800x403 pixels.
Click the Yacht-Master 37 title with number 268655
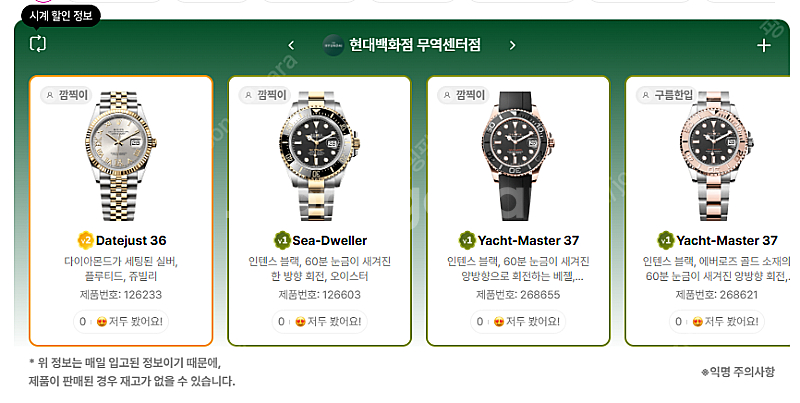pyautogui.click(x=528, y=240)
